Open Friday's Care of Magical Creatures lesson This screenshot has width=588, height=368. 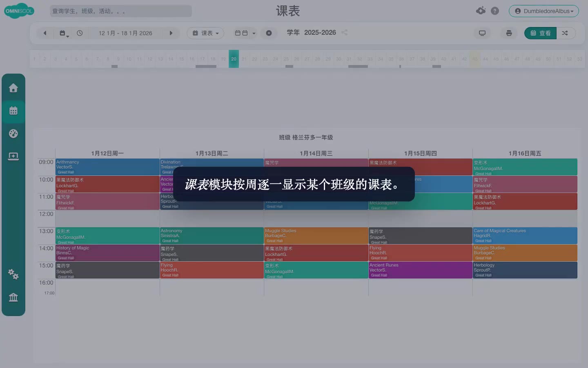click(525, 236)
